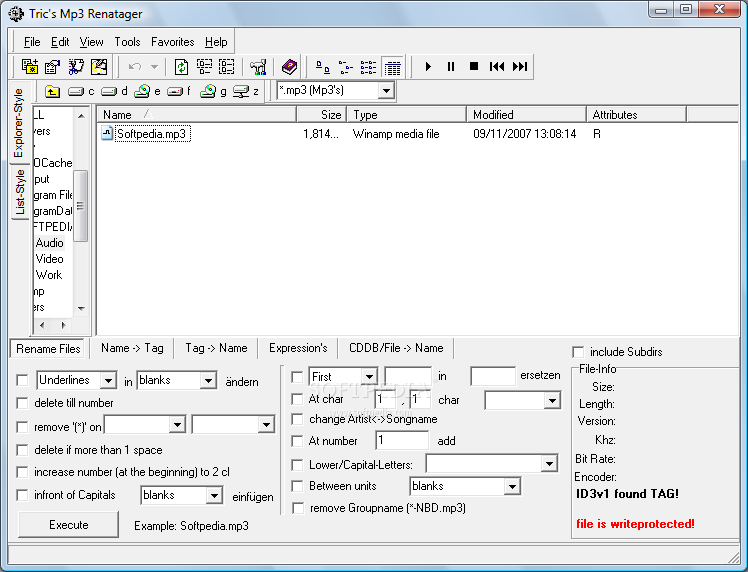Click the refresh file list icon
The width and height of the screenshot is (748, 572).
click(x=181, y=67)
